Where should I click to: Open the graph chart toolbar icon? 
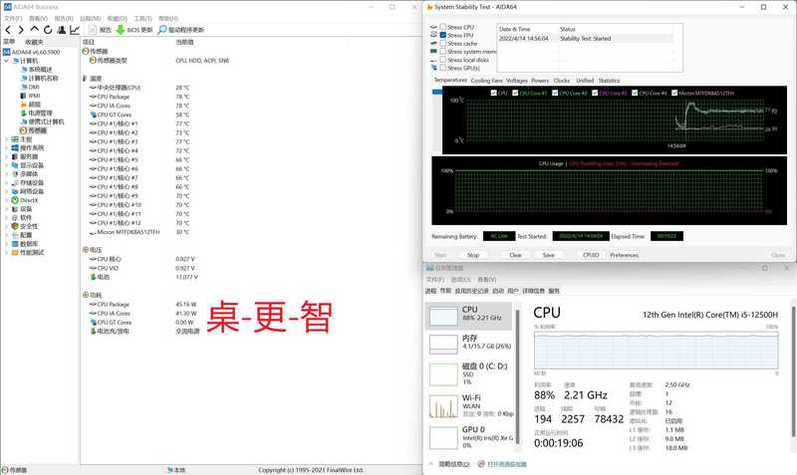click(75, 30)
